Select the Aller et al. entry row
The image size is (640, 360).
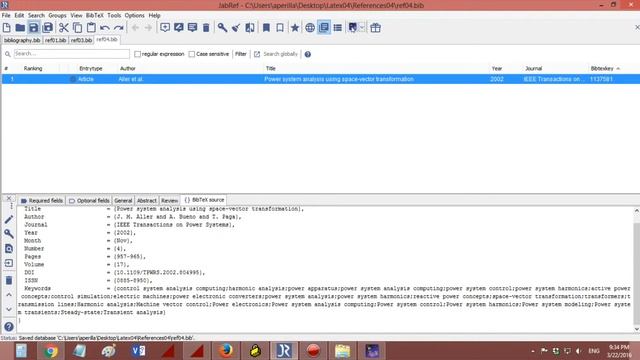(320, 79)
